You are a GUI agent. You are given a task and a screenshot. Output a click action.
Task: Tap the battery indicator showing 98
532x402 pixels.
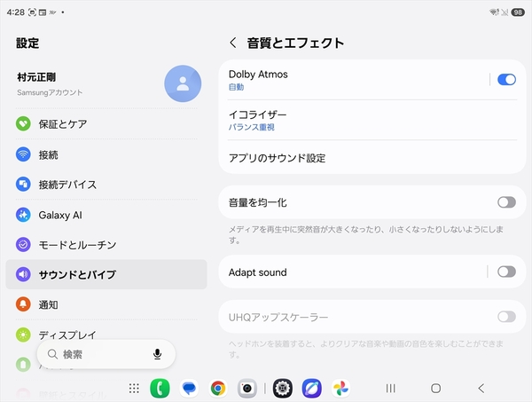518,12
